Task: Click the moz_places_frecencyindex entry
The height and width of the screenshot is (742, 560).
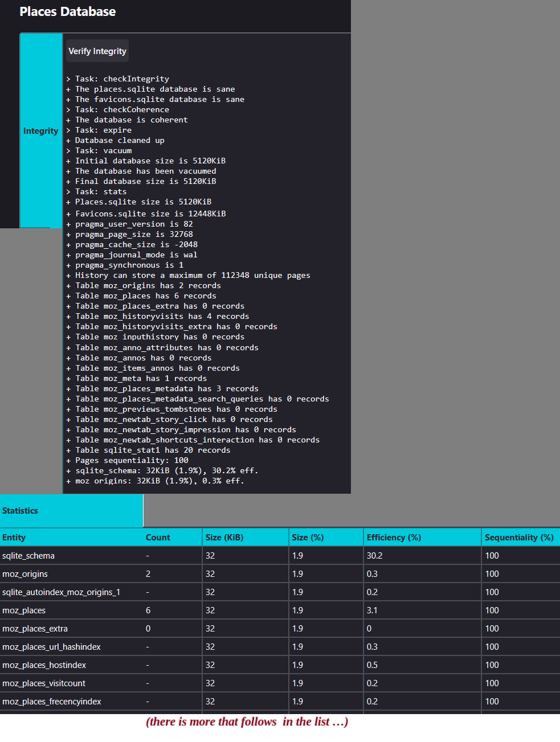Action: pos(52,702)
